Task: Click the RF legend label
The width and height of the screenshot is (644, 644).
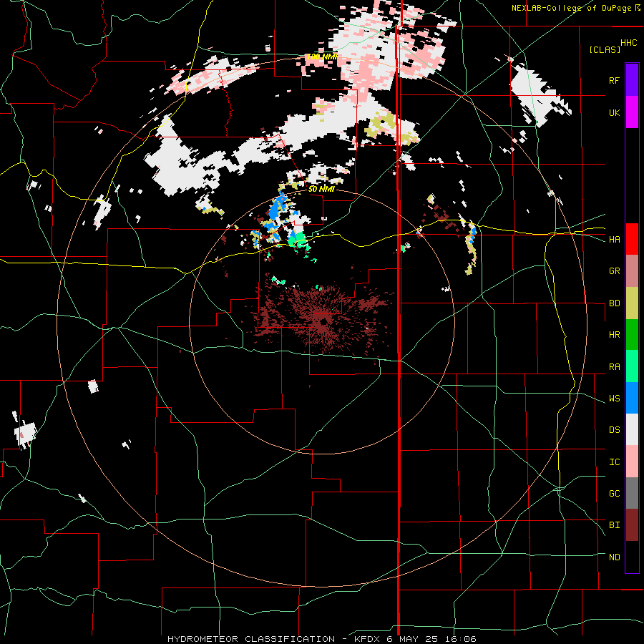Action: click(x=614, y=80)
